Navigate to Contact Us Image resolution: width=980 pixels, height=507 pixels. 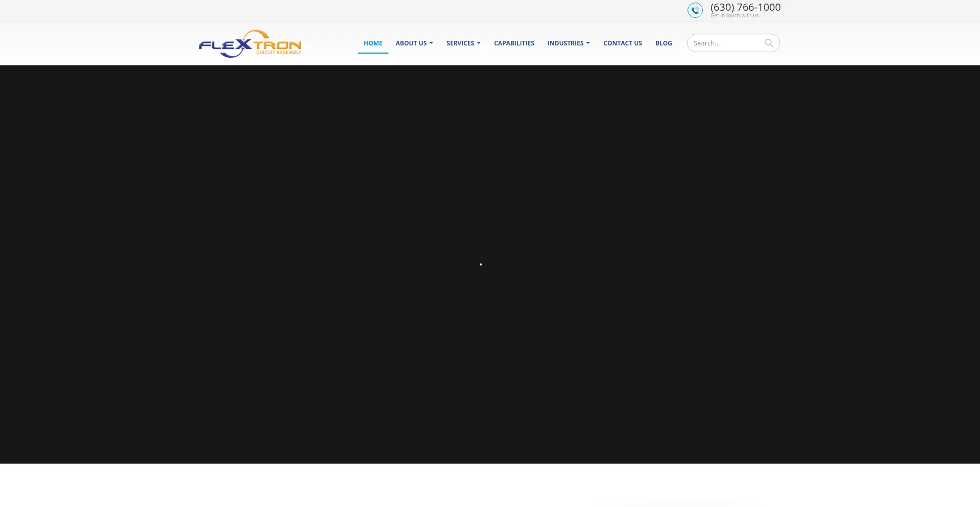[622, 43]
